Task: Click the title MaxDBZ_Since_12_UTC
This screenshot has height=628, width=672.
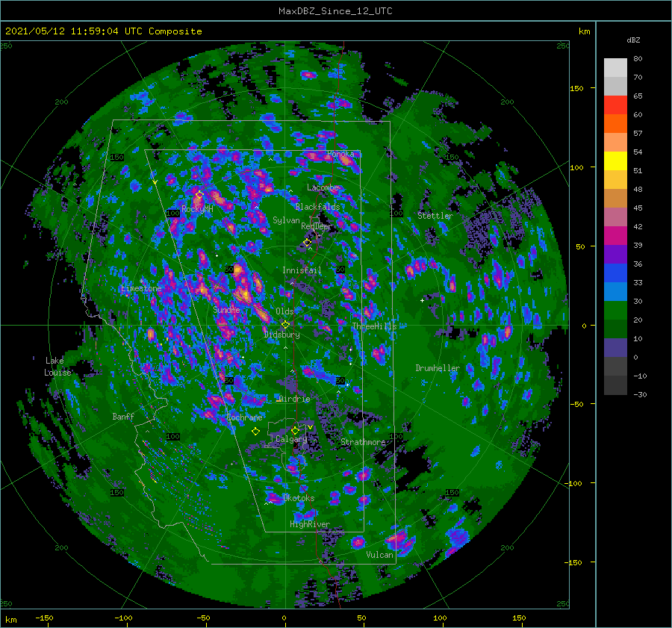Action: pos(335,11)
